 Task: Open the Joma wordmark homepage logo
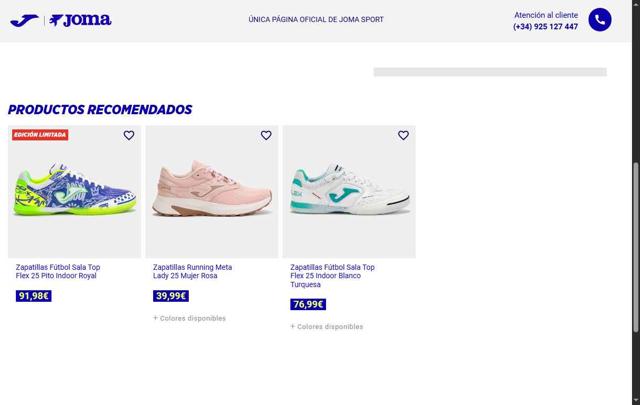point(80,20)
